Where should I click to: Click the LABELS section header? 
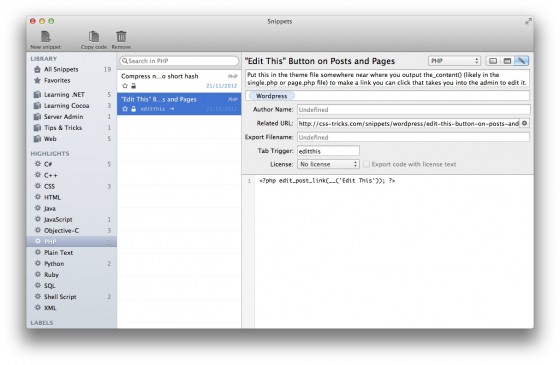point(42,323)
